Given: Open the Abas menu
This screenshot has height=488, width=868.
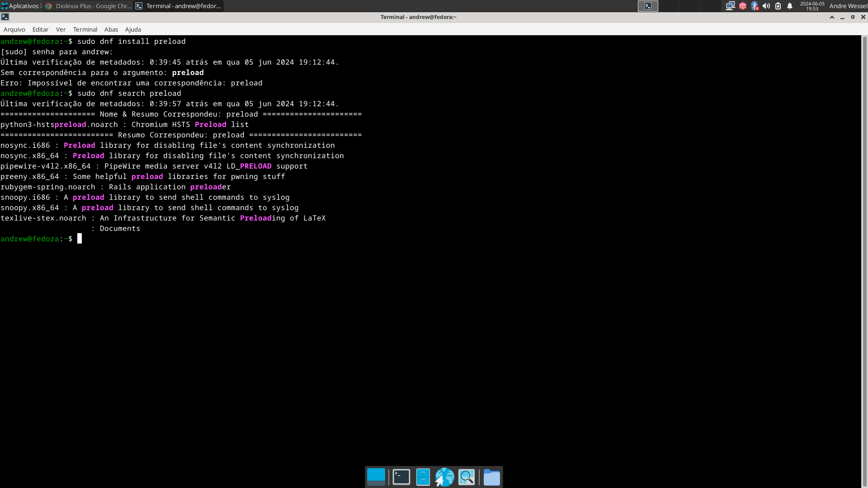Looking at the screenshot, I should [111, 29].
